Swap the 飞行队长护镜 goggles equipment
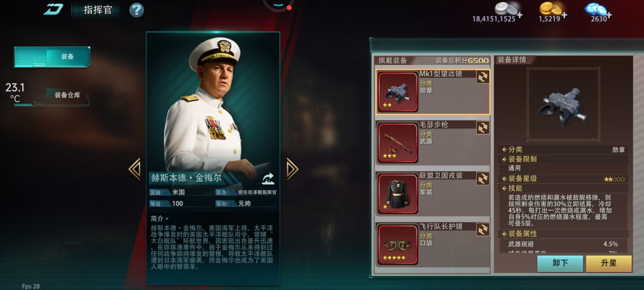 483,230
